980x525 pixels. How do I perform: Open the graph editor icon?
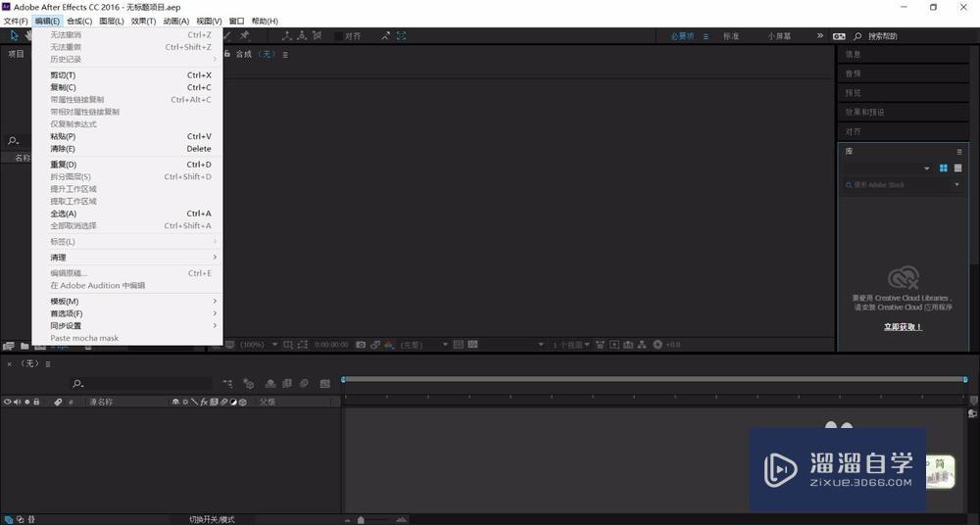(325, 383)
